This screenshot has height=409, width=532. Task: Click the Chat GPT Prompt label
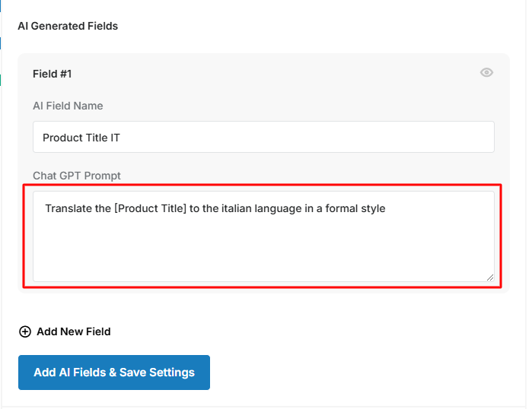tap(77, 176)
